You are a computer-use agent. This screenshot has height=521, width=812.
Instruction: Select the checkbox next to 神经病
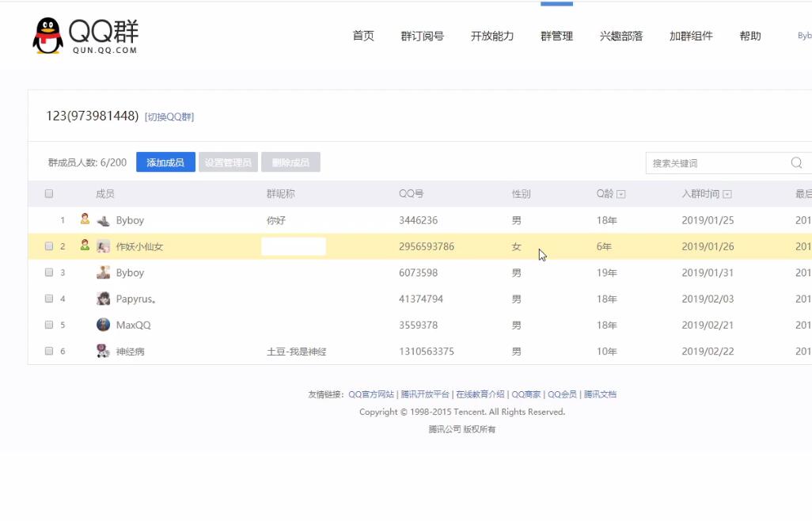[x=48, y=351]
